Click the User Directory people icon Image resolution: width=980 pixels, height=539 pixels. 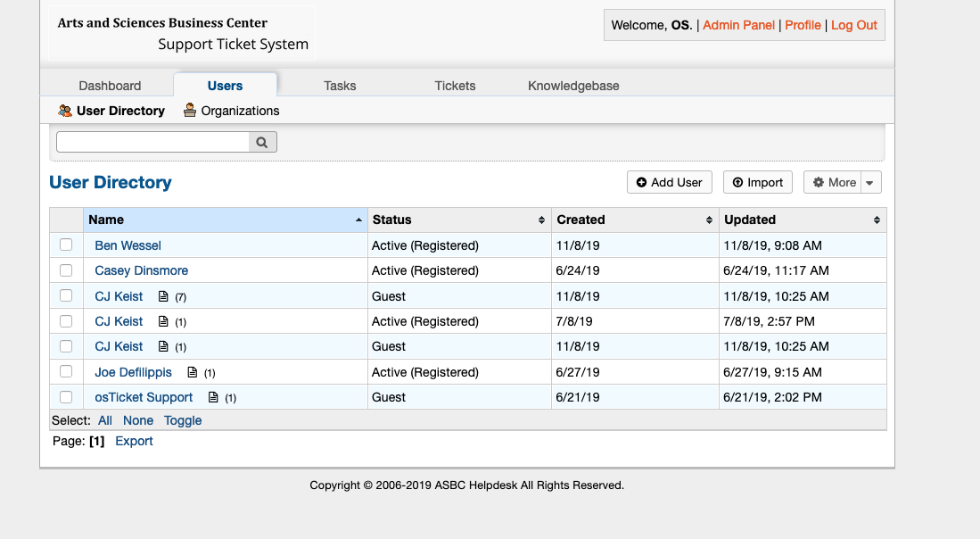65,111
